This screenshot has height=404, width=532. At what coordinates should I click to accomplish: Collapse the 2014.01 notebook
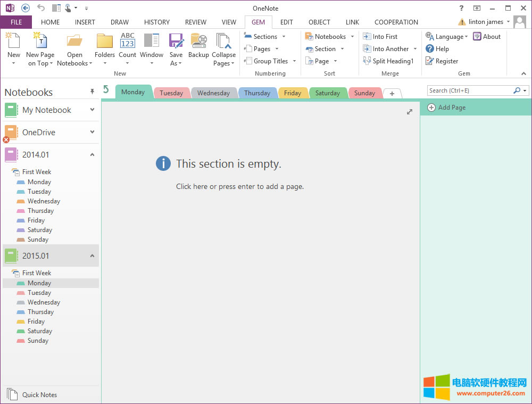pyautogui.click(x=92, y=155)
